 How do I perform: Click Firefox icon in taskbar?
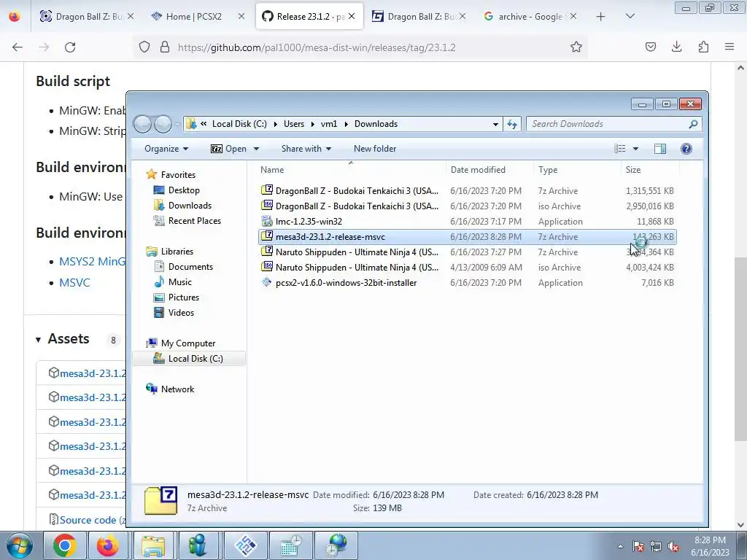tap(108, 545)
